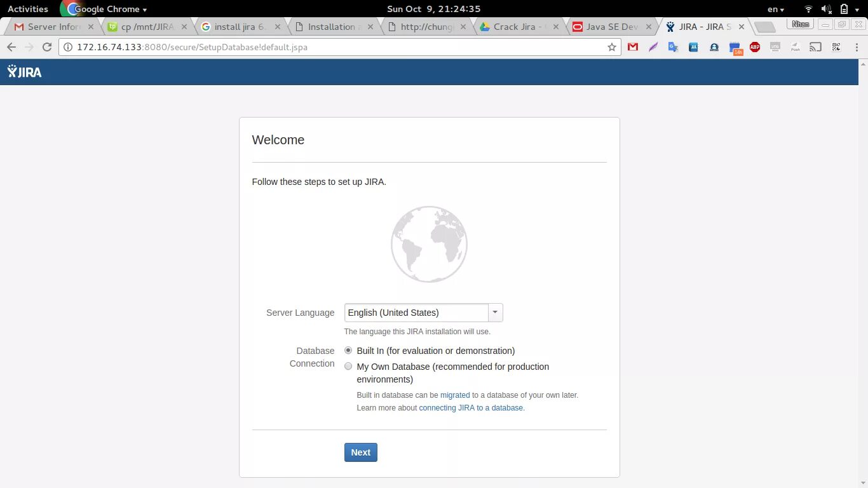Open the Wi-Fi status indicator
Image resolution: width=868 pixels, height=488 pixels.
[x=808, y=9]
